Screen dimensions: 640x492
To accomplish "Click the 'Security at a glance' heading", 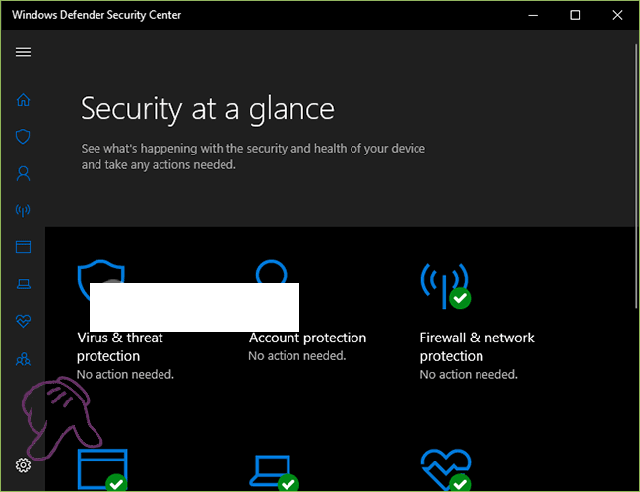I will pyautogui.click(x=208, y=109).
